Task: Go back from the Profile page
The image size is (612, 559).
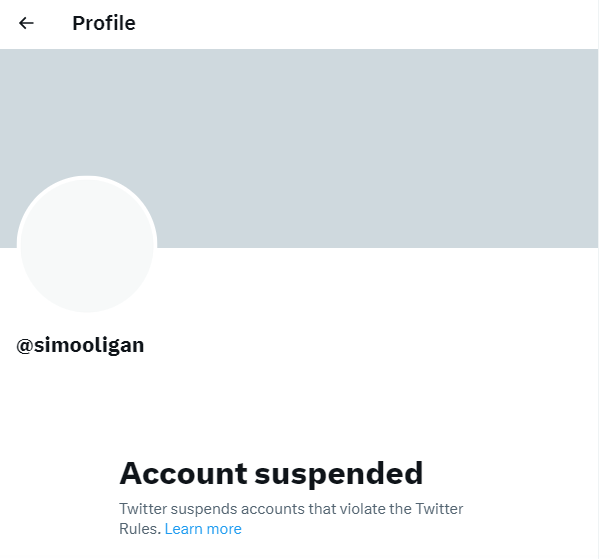Action: coord(27,23)
